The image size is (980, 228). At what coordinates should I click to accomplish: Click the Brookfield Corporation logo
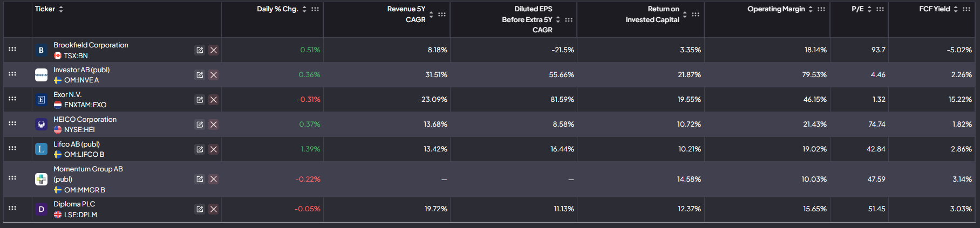tap(41, 50)
